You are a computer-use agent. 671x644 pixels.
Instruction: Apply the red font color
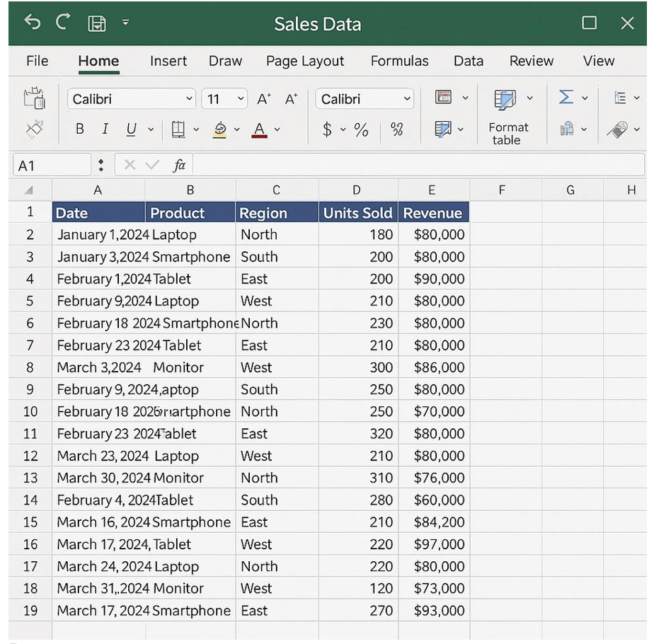point(259,130)
